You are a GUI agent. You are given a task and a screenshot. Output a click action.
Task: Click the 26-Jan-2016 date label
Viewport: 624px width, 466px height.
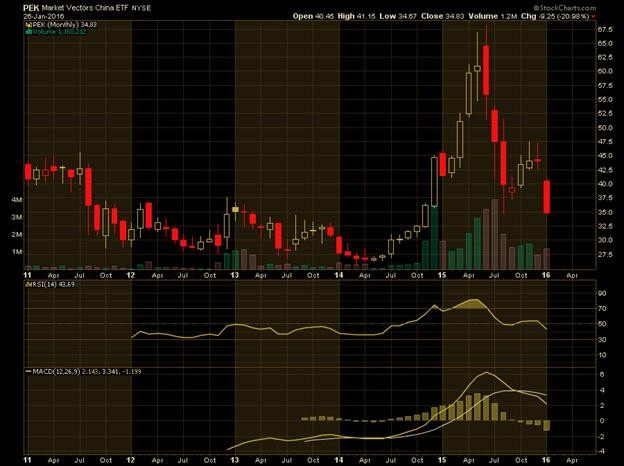[x=26, y=15]
